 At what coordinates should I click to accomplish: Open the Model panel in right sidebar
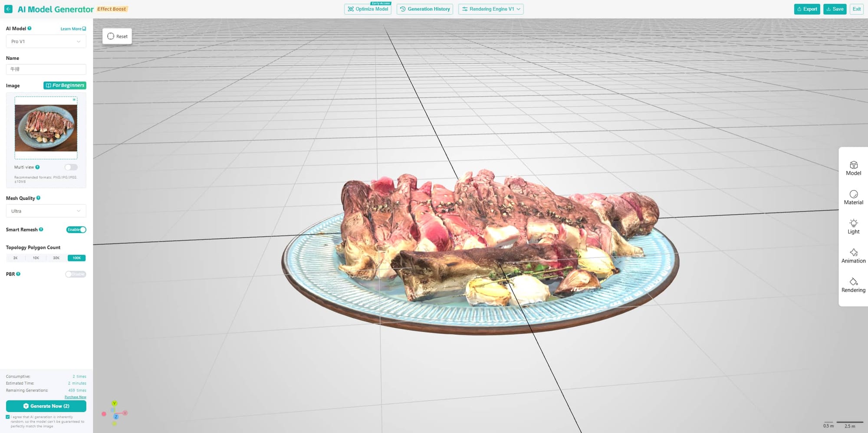coord(853,168)
